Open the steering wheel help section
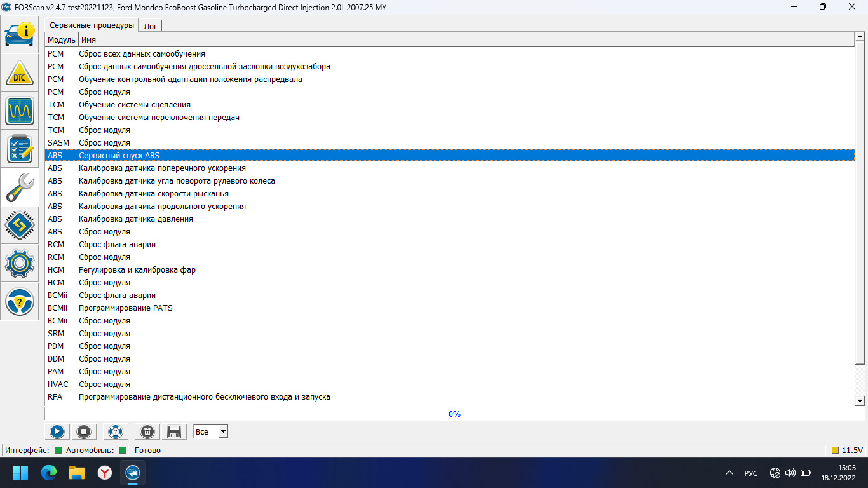868x488 pixels. (20, 301)
